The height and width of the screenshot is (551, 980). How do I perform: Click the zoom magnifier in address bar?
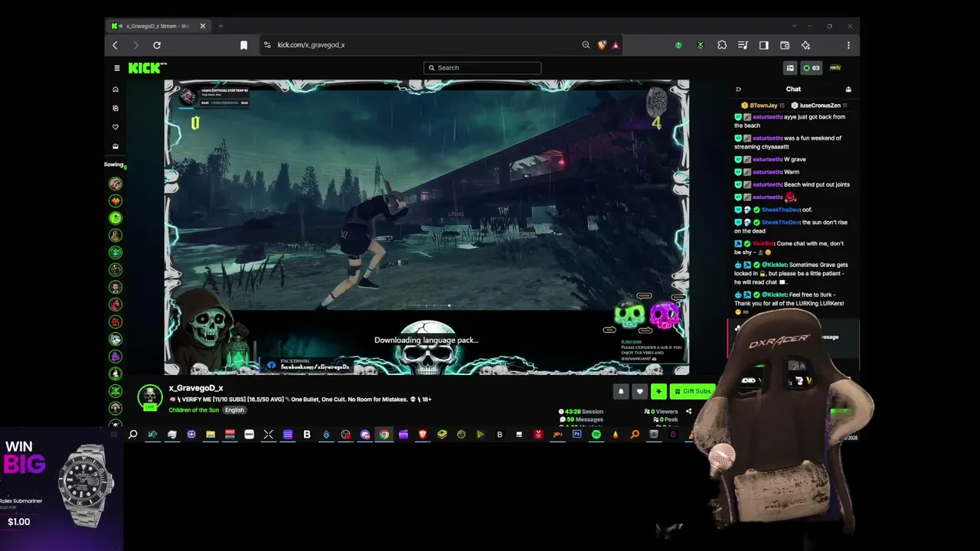pyautogui.click(x=586, y=45)
